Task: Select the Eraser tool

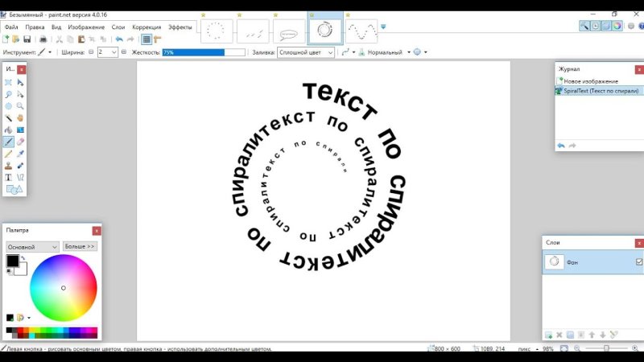Action: tap(20, 142)
